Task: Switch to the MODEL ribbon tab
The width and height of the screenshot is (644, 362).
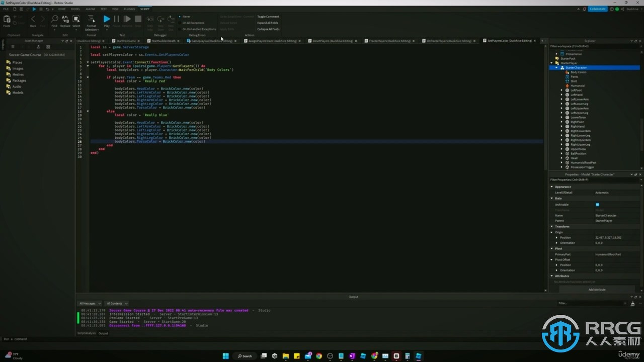Action: 75,9
